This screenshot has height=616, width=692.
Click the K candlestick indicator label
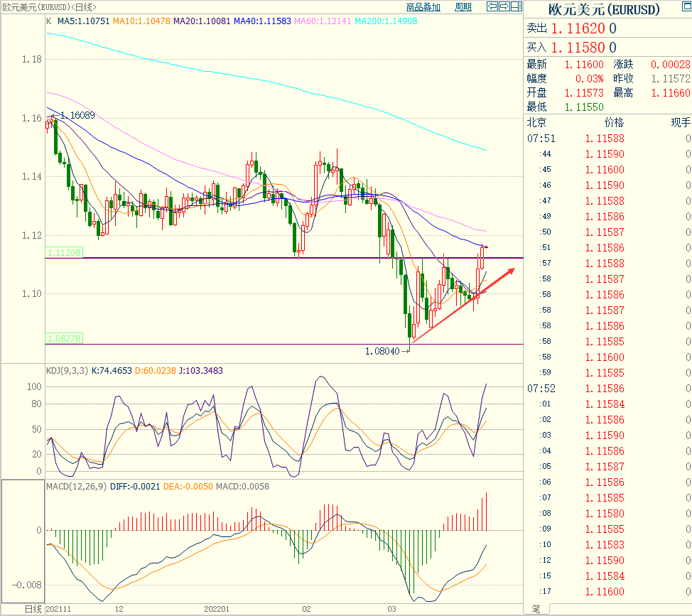coord(48,21)
